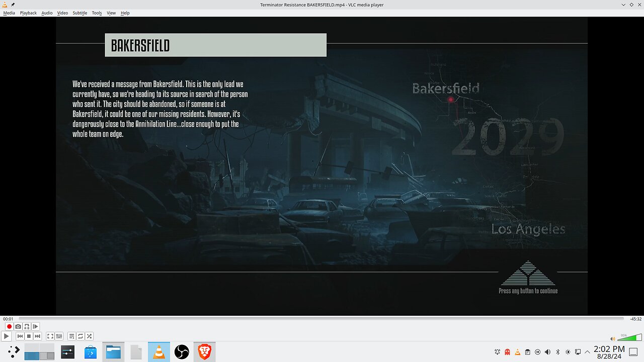The height and width of the screenshot is (362, 644).
Task: Open the KDE application launcher
Action: pos(14,351)
